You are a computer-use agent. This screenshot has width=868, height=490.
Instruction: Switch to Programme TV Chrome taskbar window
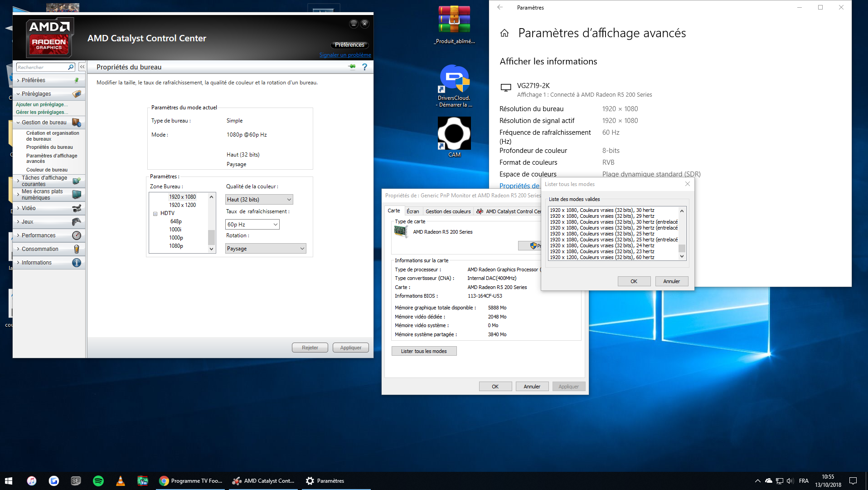coord(191,481)
